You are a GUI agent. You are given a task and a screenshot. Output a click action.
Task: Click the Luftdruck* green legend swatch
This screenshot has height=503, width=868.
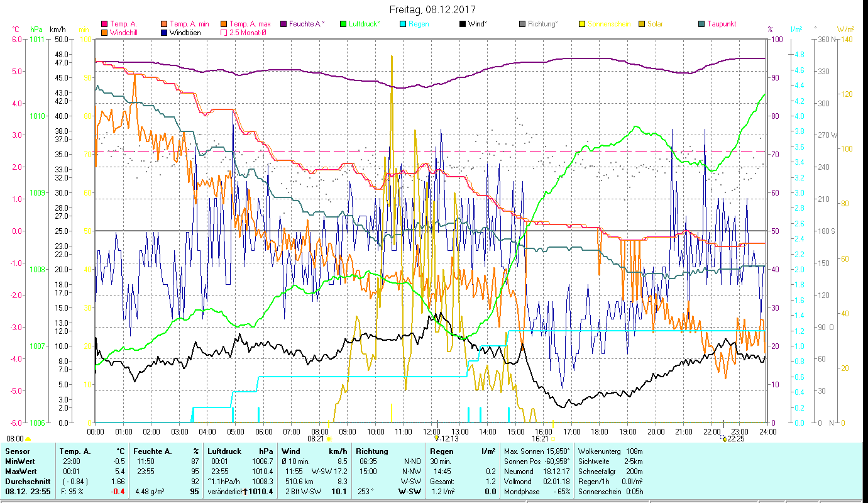pyautogui.click(x=343, y=24)
